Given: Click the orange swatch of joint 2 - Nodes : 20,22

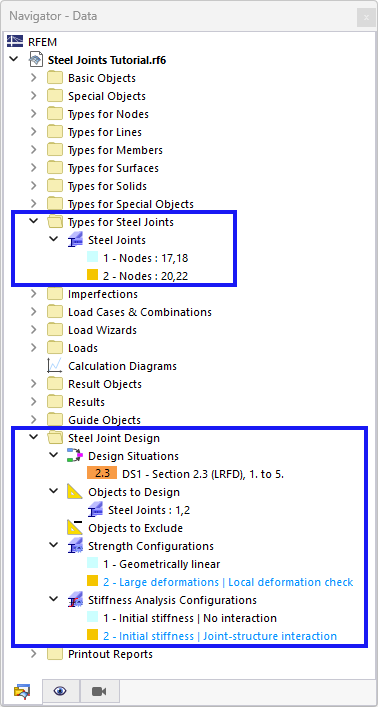Looking at the screenshot, I should coord(92,275).
